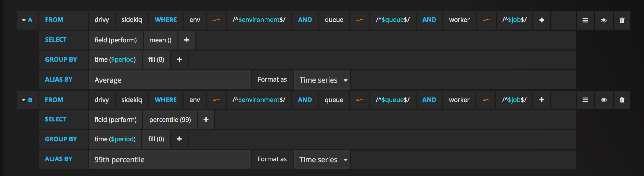This screenshot has height=176, width=644.
Task: Delete query B with the trash icon
Action: tap(622, 100)
